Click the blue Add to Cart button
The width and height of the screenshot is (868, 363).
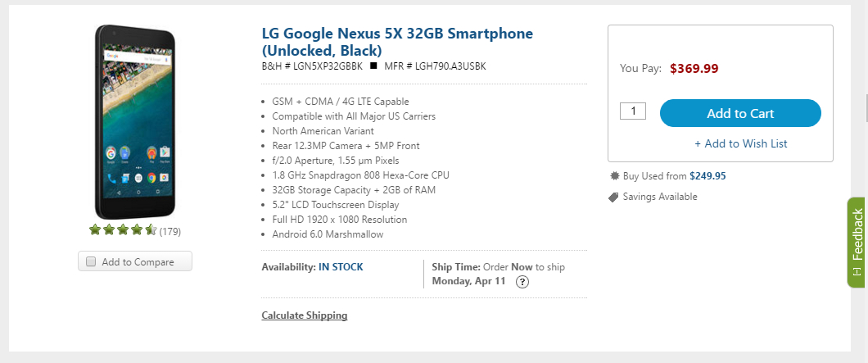click(x=740, y=113)
